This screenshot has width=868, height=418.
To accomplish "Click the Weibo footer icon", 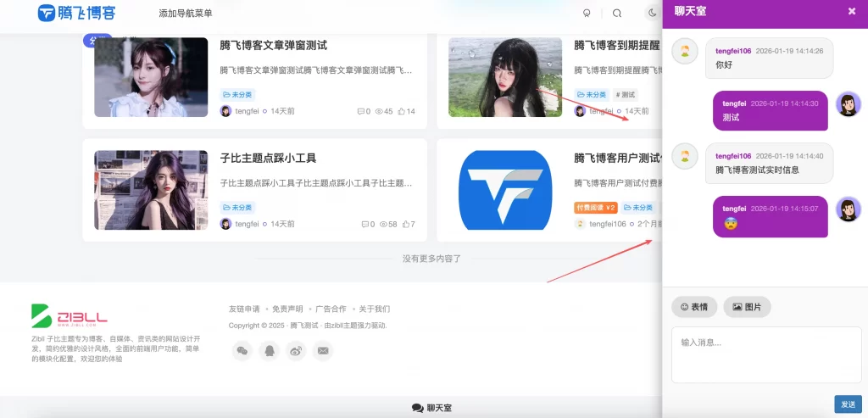I will (296, 350).
